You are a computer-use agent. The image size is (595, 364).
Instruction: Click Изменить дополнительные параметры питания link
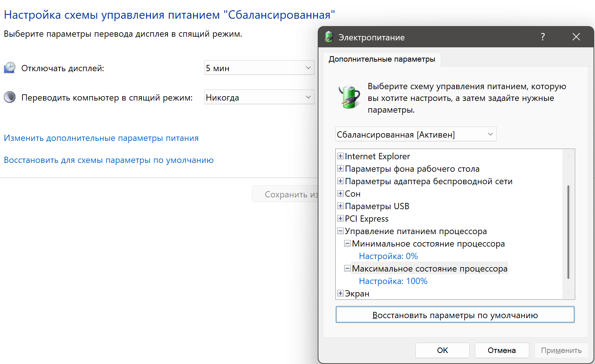[x=101, y=138]
